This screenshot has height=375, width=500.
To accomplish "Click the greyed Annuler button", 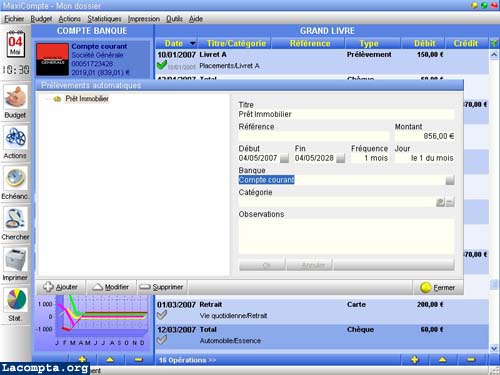I will pos(309,265).
